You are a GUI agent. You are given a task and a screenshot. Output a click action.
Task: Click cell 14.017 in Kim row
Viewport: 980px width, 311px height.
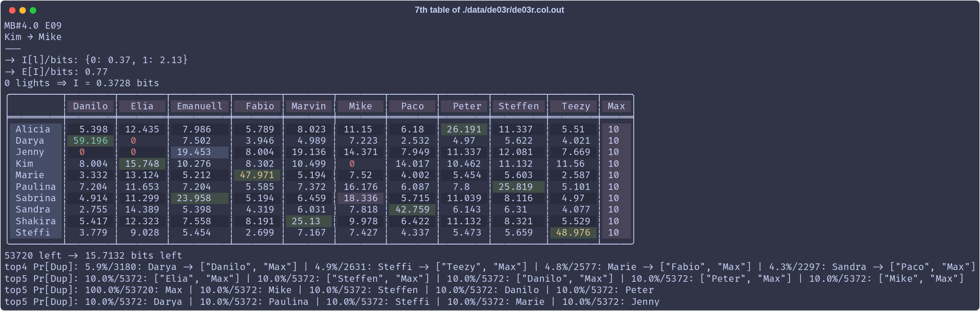pos(412,164)
